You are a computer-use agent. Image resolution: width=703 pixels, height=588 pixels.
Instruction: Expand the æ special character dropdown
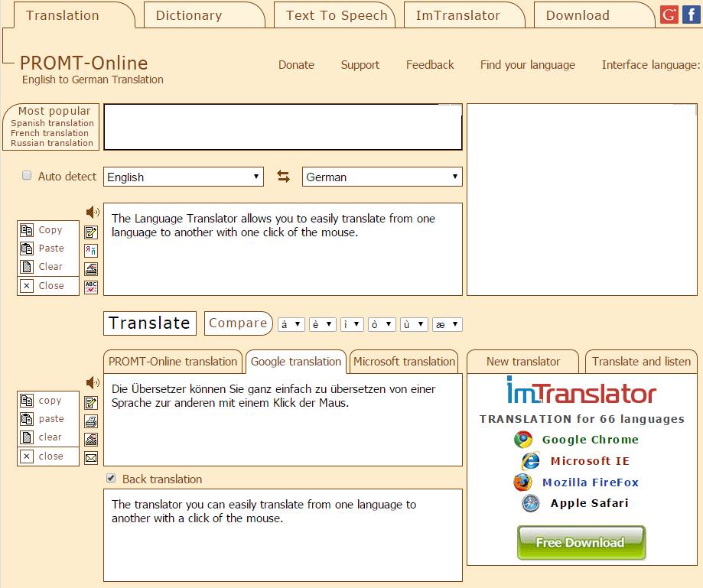(x=447, y=324)
